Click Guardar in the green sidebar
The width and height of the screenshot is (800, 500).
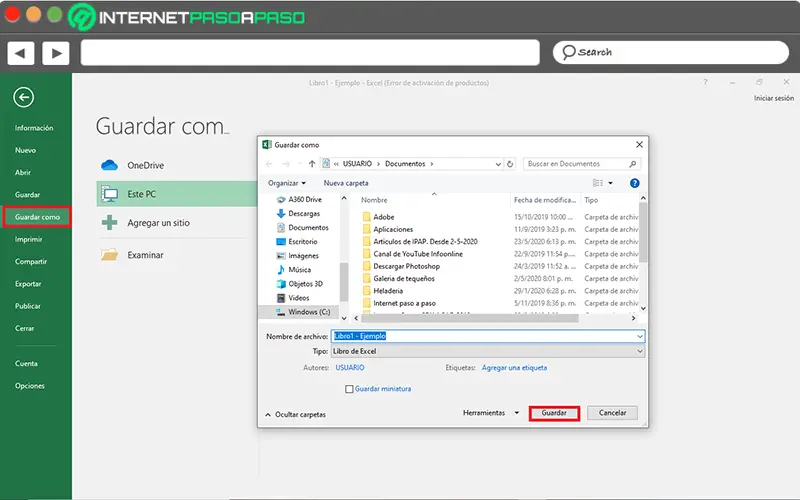click(x=28, y=194)
